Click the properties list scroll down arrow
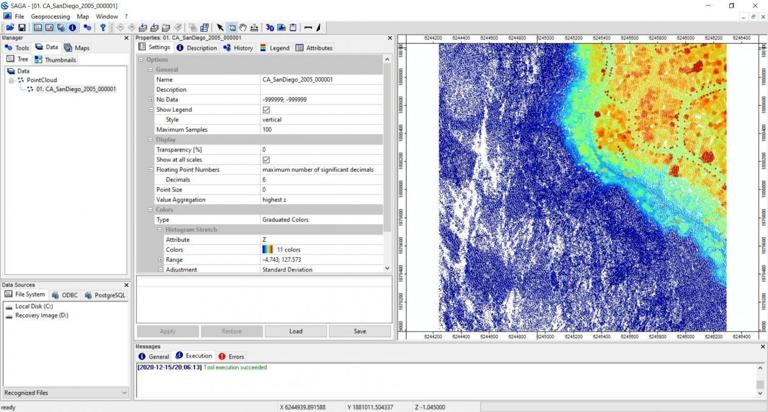This screenshot has width=768, height=412. tap(387, 268)
